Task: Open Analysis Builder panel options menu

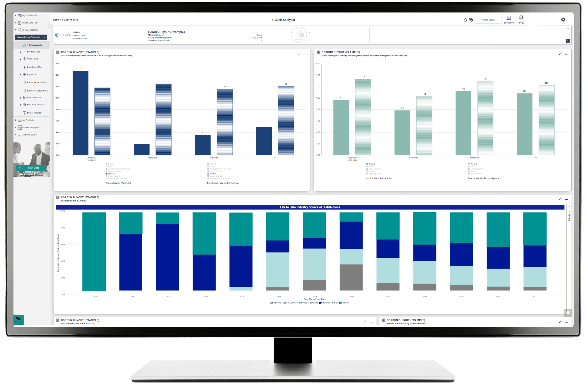Action: [x=566, y=199]
